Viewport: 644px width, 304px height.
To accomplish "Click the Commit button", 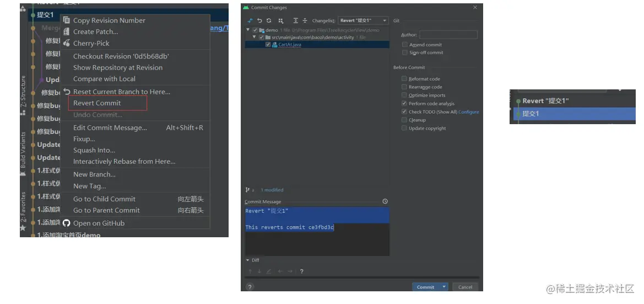I will tap(426, 287).
